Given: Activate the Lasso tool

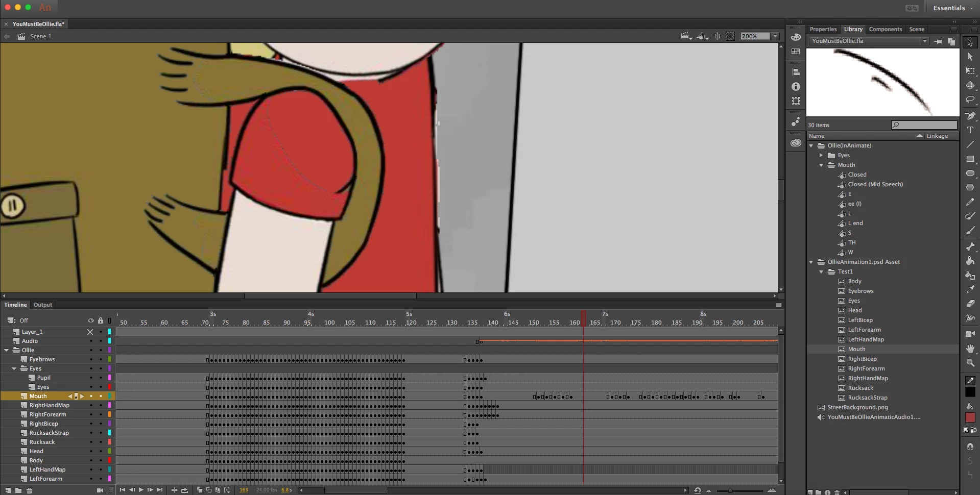Looking at the screenshot, I should [970, 100].
